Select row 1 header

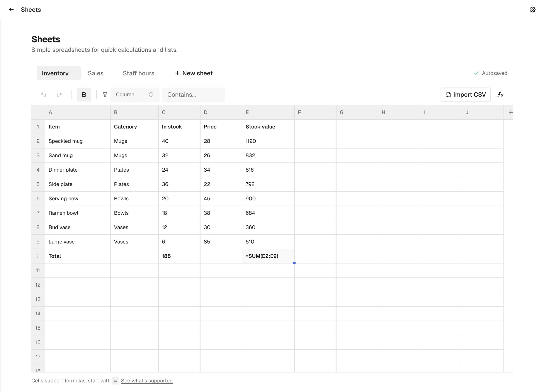tap(38, 127)
